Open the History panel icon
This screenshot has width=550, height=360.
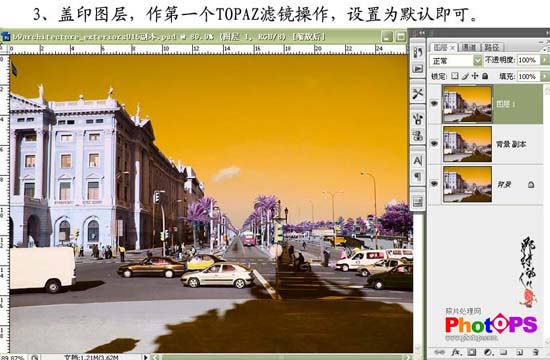418,53
